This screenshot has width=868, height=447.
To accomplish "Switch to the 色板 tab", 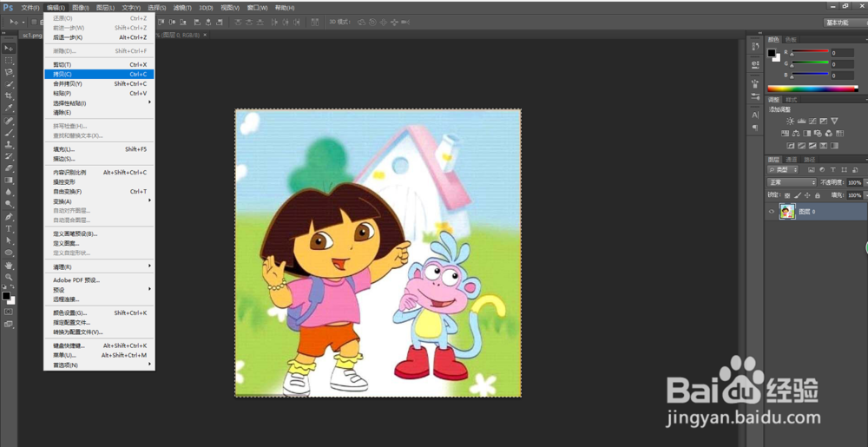I will (791, 40).
